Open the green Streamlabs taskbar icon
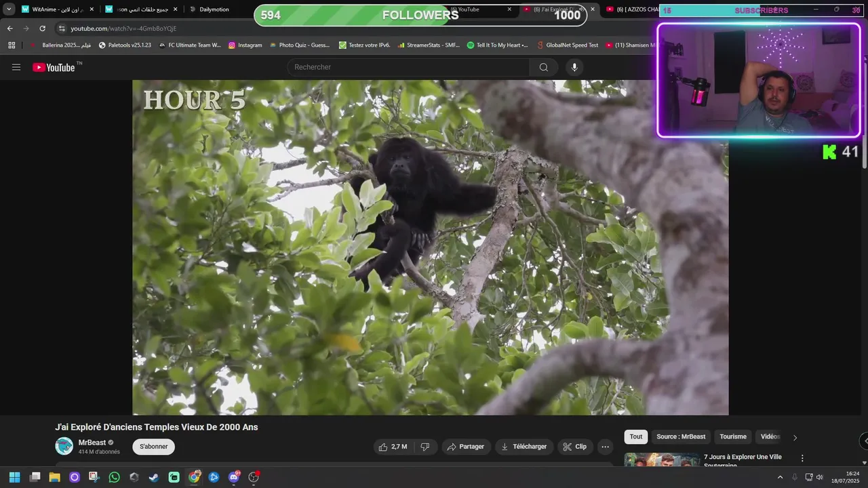 (174, 477)
